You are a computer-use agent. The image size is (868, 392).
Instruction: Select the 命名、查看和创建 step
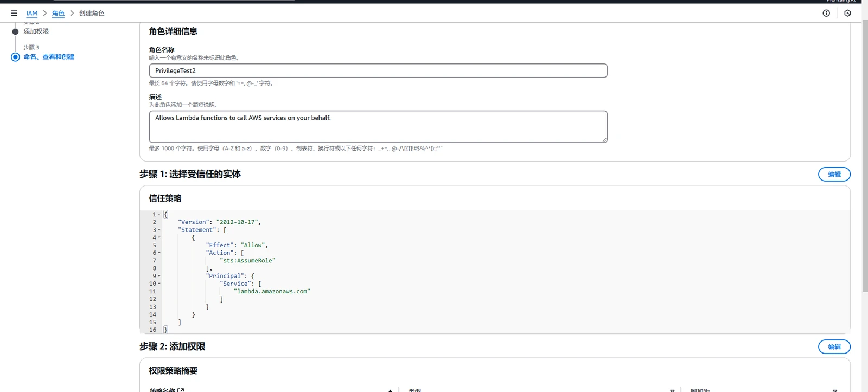49,57
